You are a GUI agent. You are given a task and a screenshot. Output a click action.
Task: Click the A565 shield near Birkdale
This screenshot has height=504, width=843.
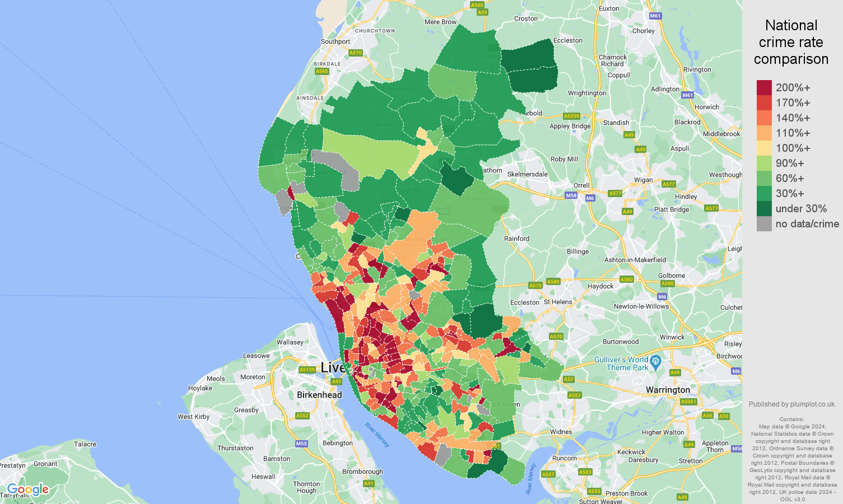click(x=322, y=71)
